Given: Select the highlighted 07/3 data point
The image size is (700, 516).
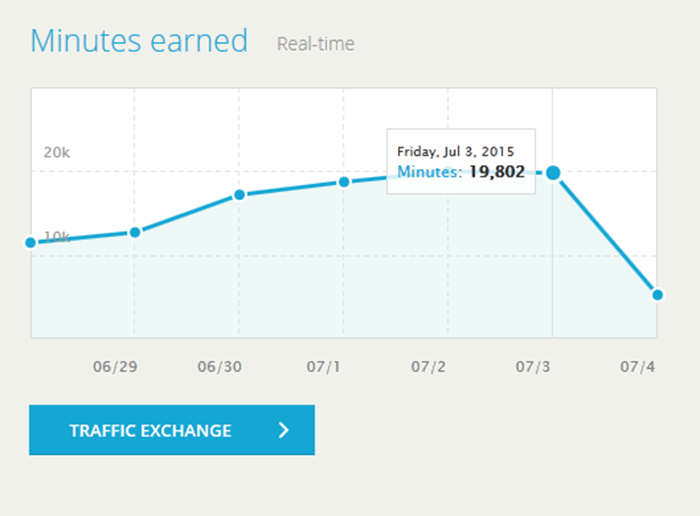Looking at the screenshot, I should (552, 173).
